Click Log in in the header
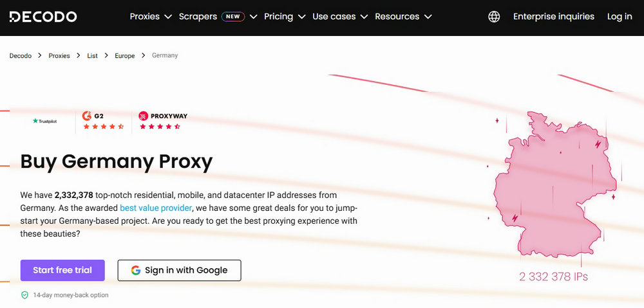The width and height of the screenshot is (644, 308). click(x=620, y=17)
